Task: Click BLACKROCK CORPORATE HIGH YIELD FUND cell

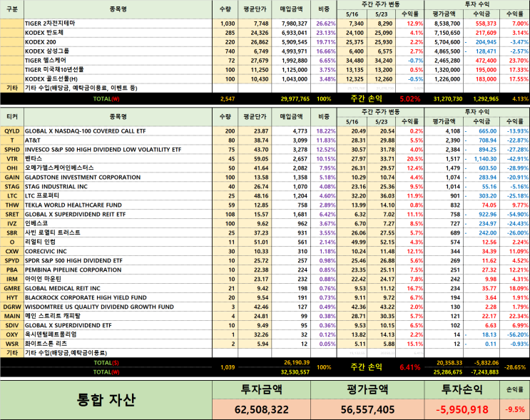Action: [x=118, y=297]
